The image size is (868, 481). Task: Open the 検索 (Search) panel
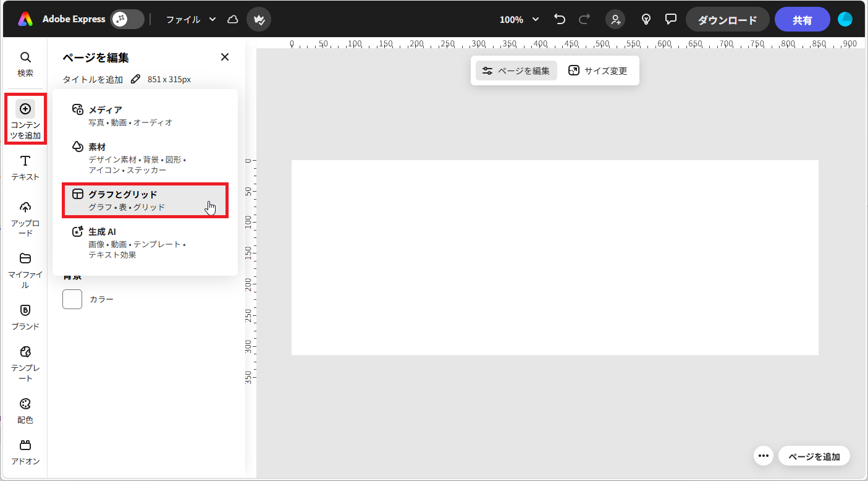[25, 65]
